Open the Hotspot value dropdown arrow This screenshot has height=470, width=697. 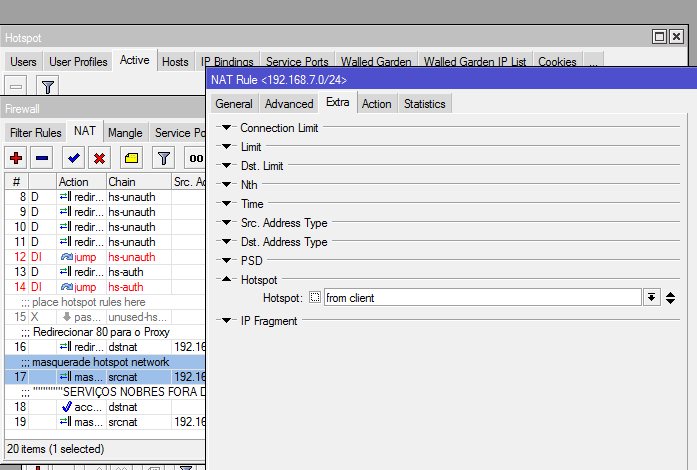651,297
